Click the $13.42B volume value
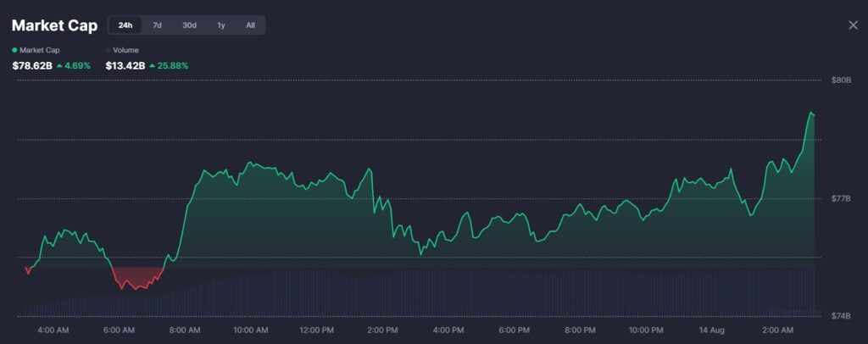The image size is (868, 344). click(125, 66)
